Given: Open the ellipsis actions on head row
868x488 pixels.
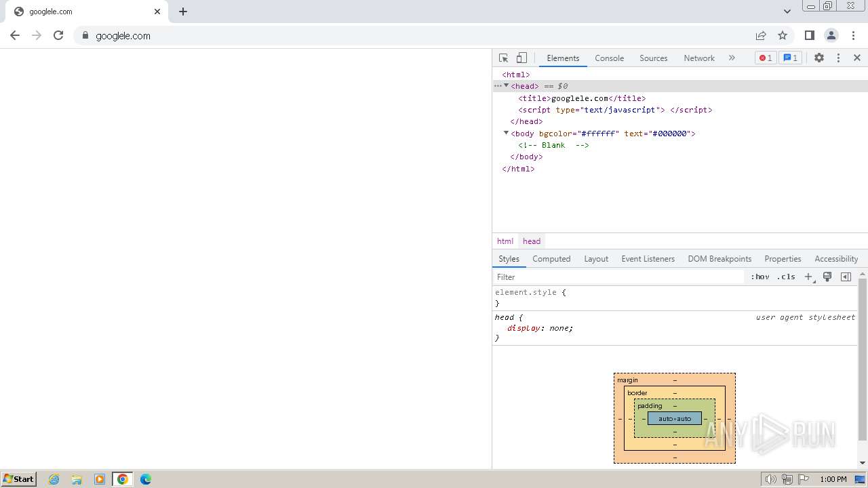Looking at the screenshot, I should pyautogui.click(x=497, y=86).
